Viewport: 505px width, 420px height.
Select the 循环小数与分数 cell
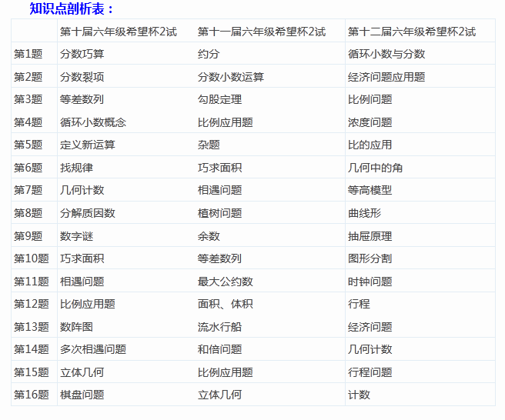[386, 54]
